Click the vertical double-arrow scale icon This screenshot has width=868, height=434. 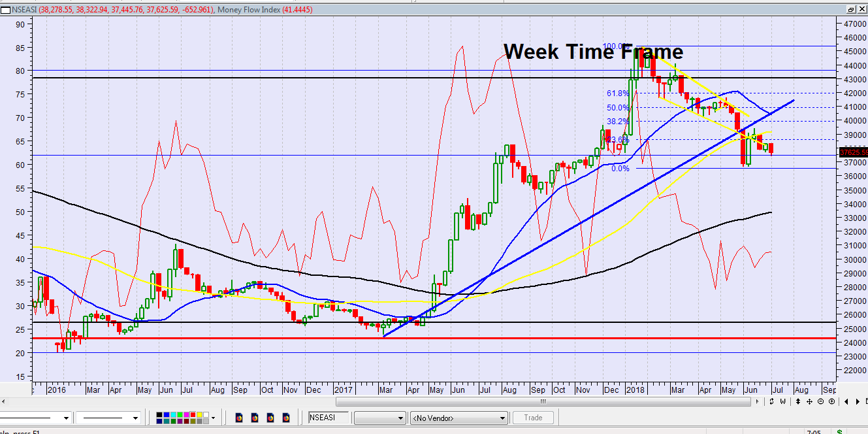click(798, 401)
